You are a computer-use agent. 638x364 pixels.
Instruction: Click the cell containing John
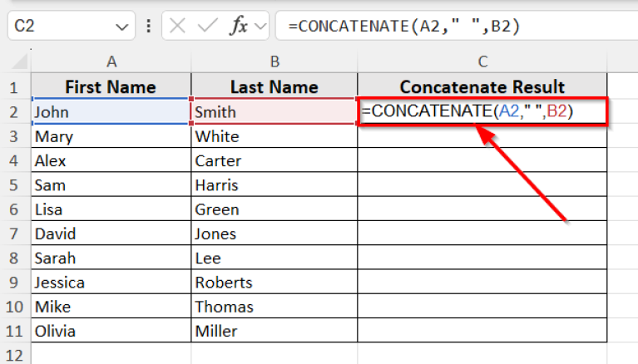pos(111,111)
